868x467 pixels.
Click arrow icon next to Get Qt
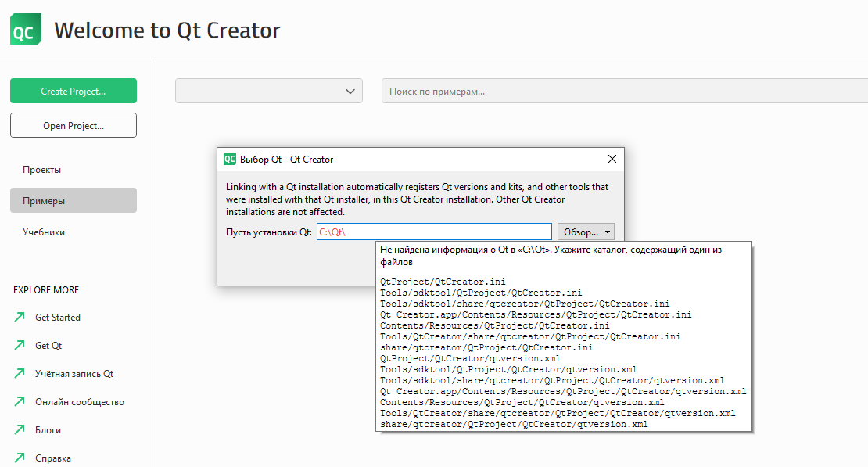20,345
